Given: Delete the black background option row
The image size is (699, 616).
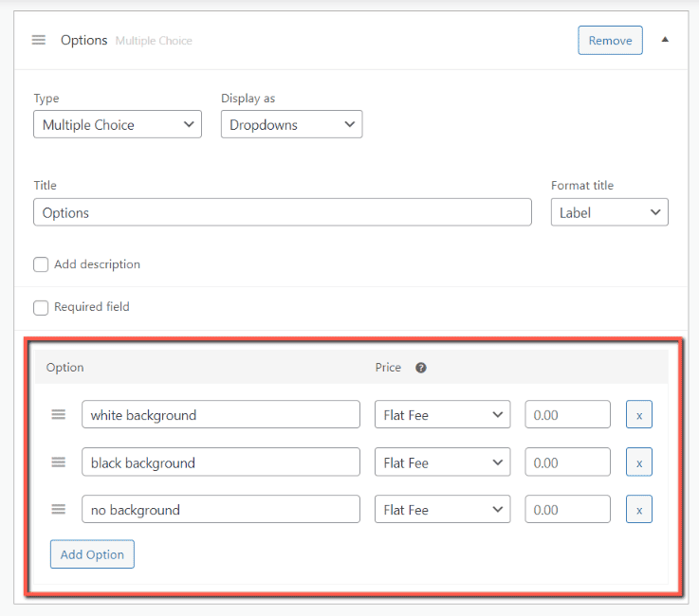Looking at the screenshot, I should 638,462.
